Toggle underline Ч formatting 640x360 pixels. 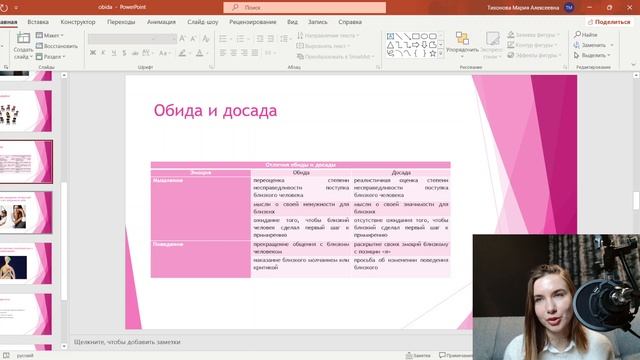(114, 53)
